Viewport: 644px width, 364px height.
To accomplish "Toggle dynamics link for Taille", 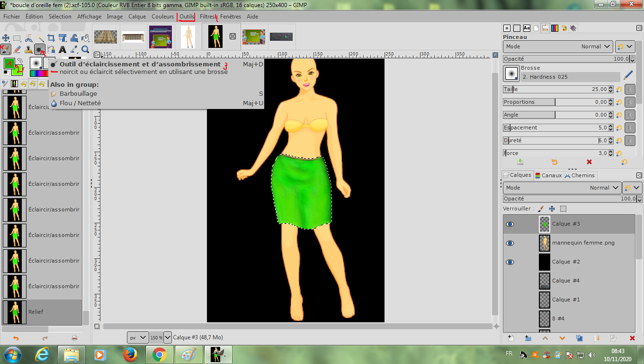I will click(630, 89).
